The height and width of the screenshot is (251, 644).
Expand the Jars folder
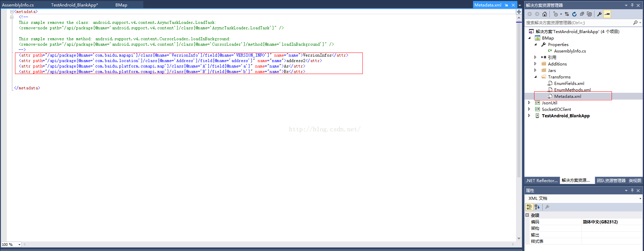tap(535, 70)
